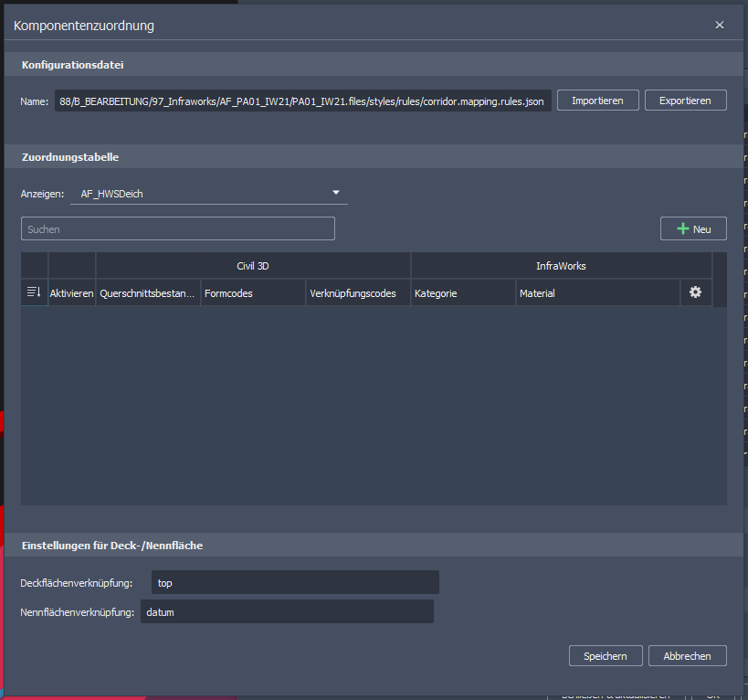Save settings with Speichern button

(x=606, y=655)
